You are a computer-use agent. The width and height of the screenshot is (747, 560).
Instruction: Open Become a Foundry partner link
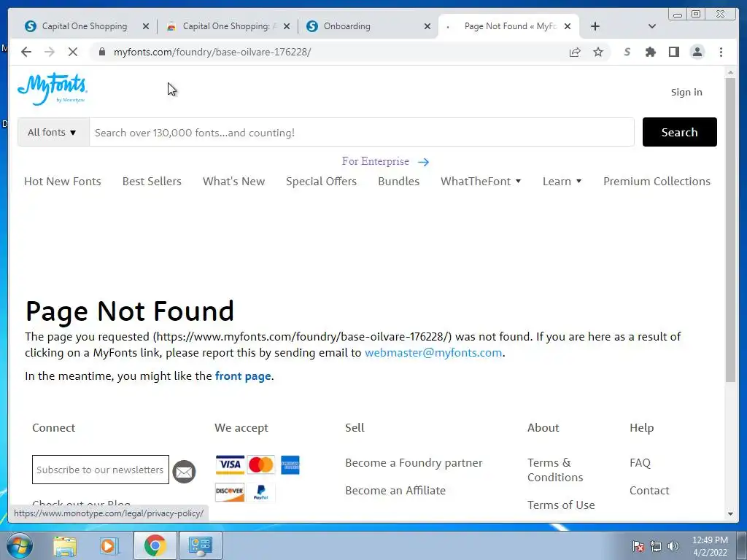click(x=414, y=463)
